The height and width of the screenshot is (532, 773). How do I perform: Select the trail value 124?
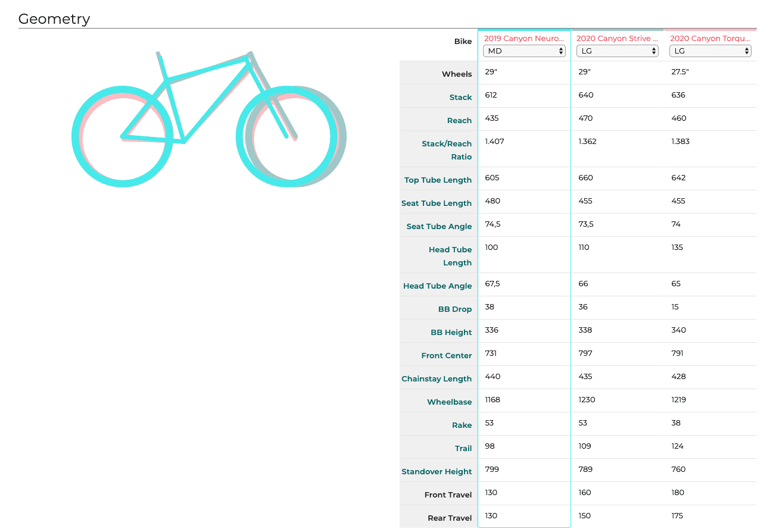pos(677,446)
